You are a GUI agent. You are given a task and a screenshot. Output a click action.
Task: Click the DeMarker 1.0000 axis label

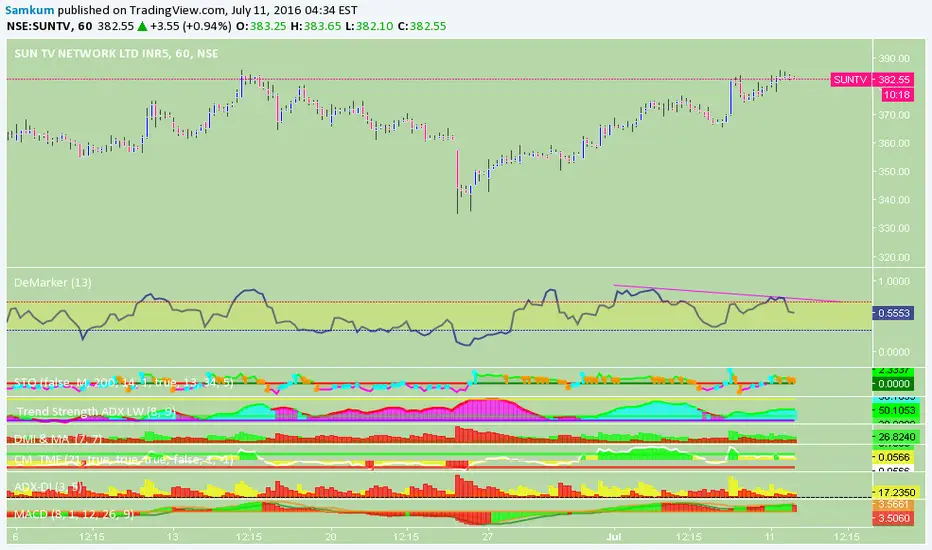click(894, 281)
